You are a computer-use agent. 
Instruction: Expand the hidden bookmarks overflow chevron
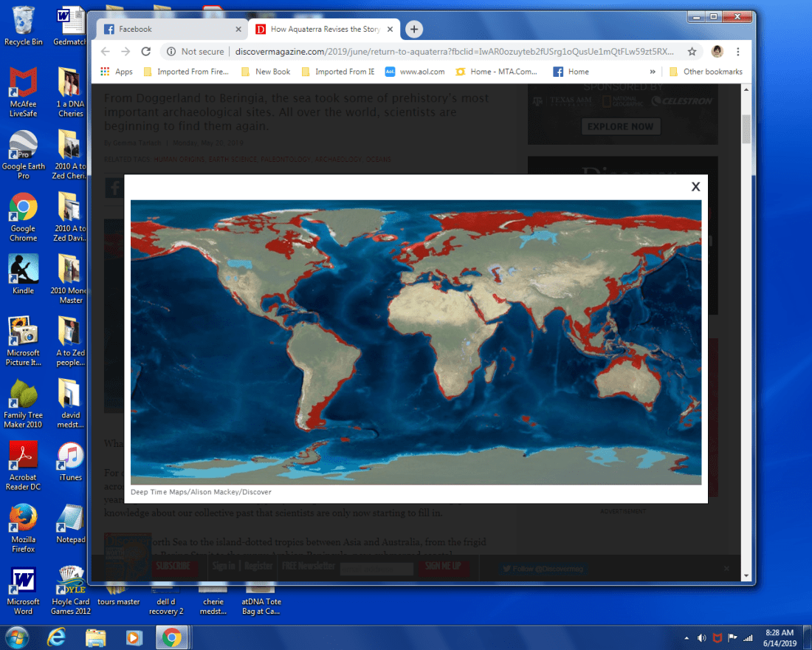[x=653, y=72]
